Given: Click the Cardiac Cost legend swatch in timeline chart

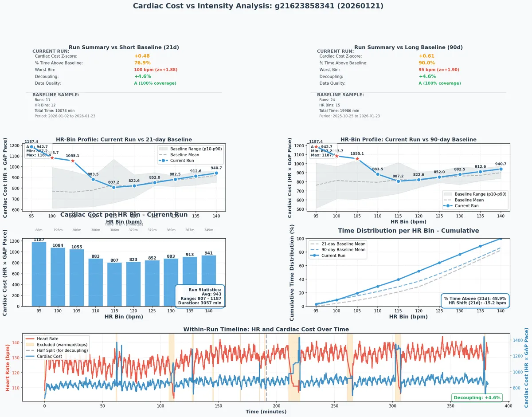Looking at the screenshot, I should click(x=30, y=355).
